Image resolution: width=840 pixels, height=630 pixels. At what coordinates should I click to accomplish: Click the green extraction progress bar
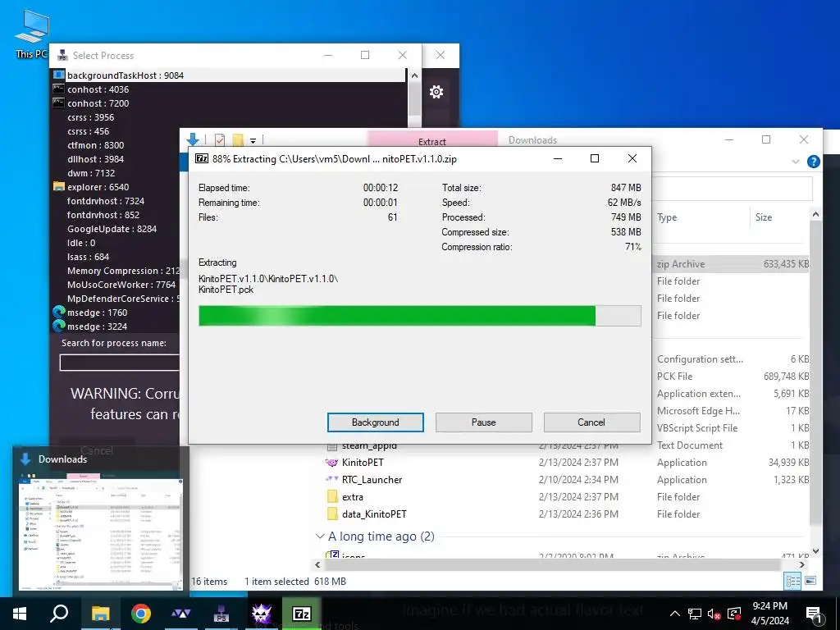pos(419,316)
